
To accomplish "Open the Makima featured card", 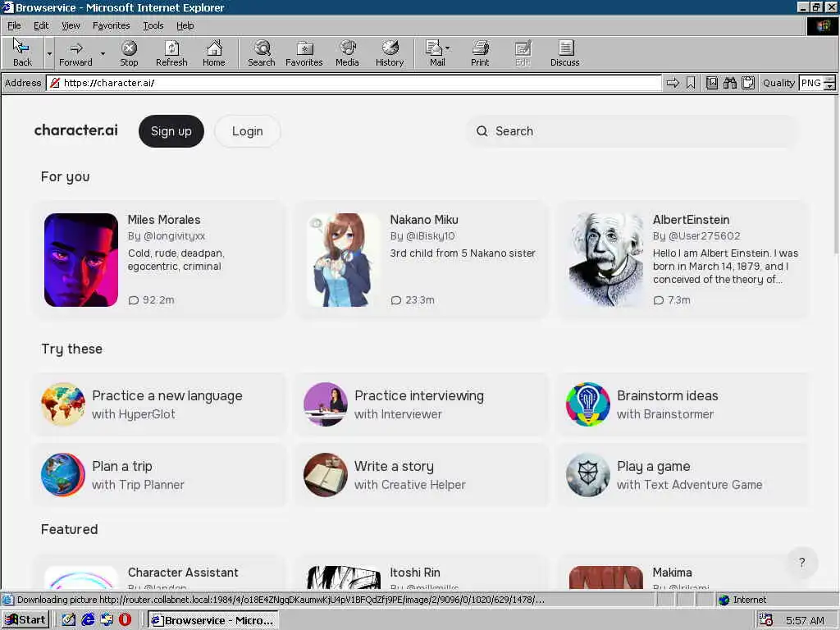I will 684,573.
